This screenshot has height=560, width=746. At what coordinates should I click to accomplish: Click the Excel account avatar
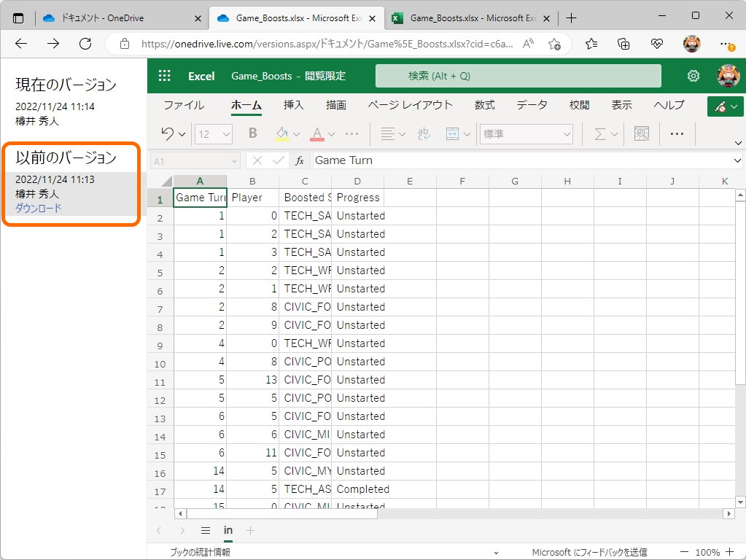(x=728, y=76)
